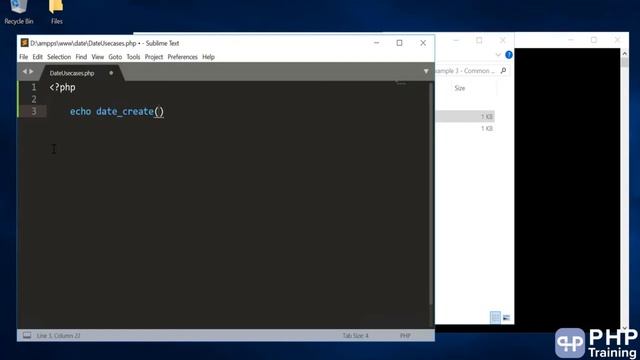
Task: Open the Preferences menu
Action: 182,57
